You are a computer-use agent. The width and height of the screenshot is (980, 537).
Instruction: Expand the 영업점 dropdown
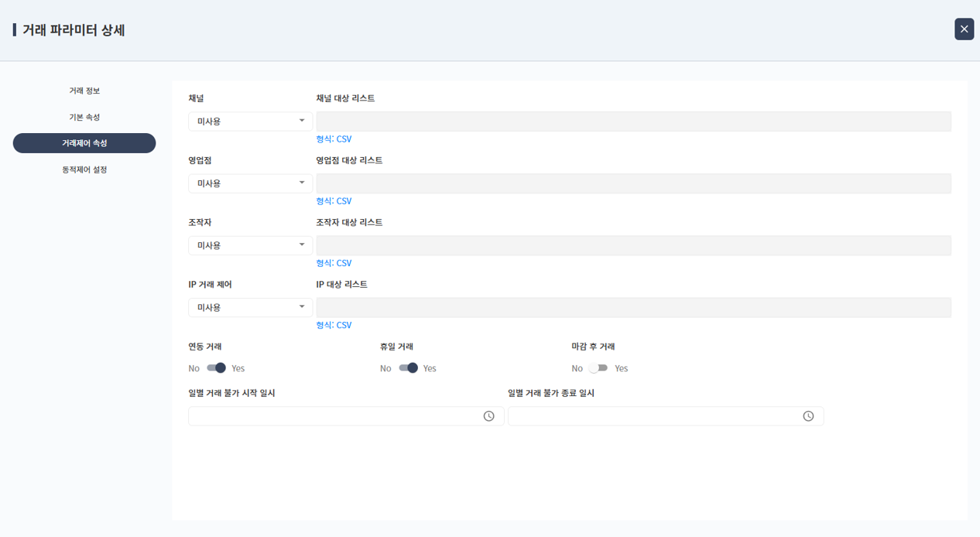(x=250, y=183)
